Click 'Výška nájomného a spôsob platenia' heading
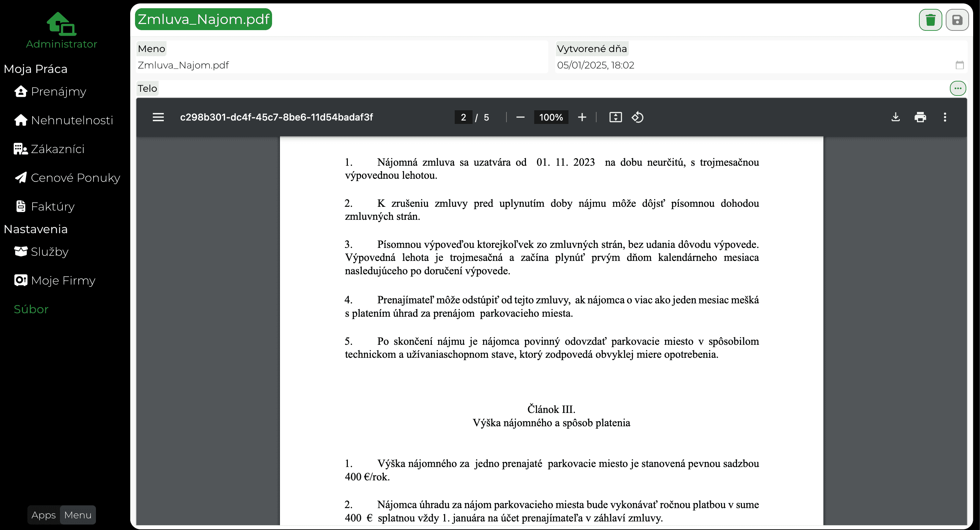This screenshot has height=530, width=980. (551, 423)
